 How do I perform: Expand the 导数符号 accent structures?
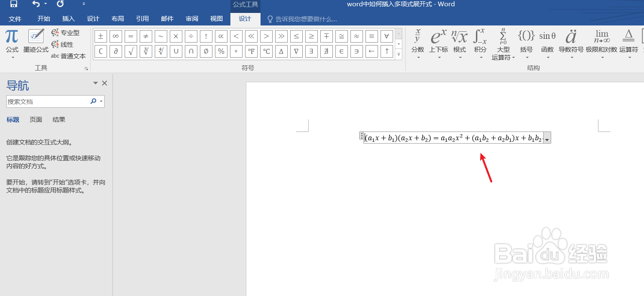[571, 44]
